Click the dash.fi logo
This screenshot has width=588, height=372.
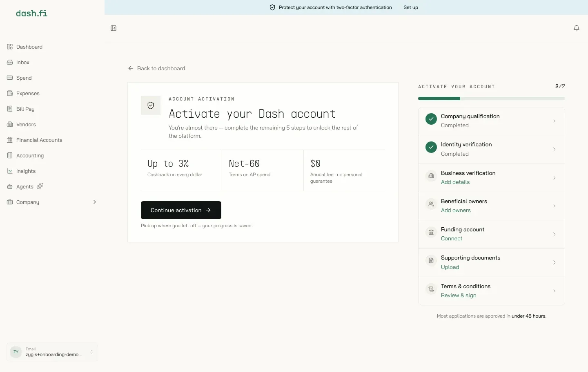(x=31, y=13)
